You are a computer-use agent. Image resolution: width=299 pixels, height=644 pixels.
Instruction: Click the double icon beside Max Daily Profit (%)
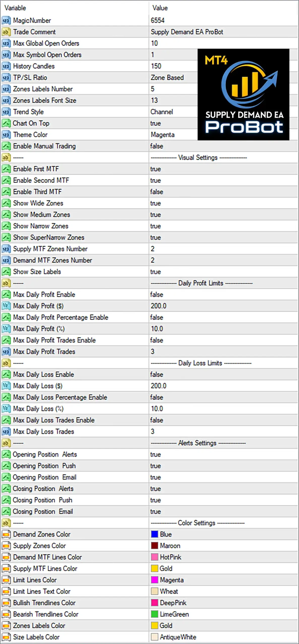(x=6, y=329)
